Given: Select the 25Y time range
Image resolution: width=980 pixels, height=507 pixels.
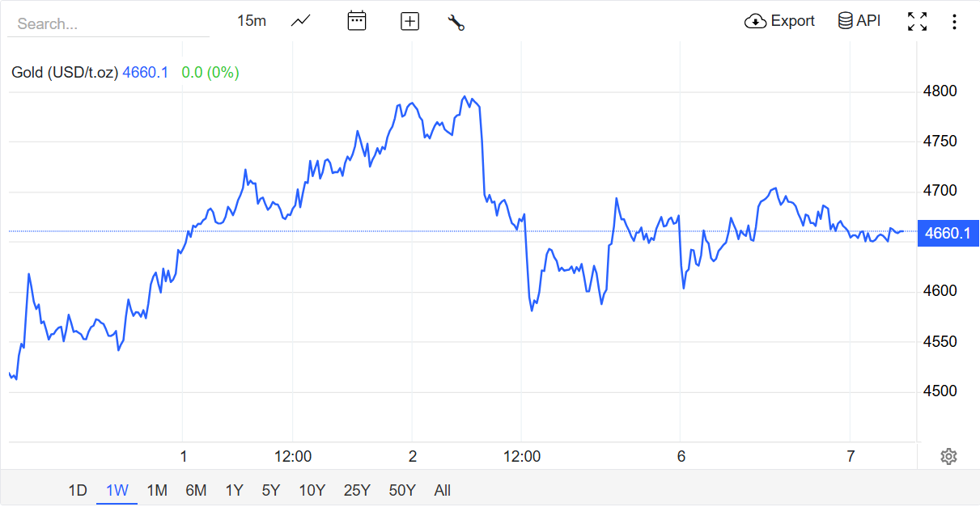Looking at the screenshot, I should click(x=357, y=490).
